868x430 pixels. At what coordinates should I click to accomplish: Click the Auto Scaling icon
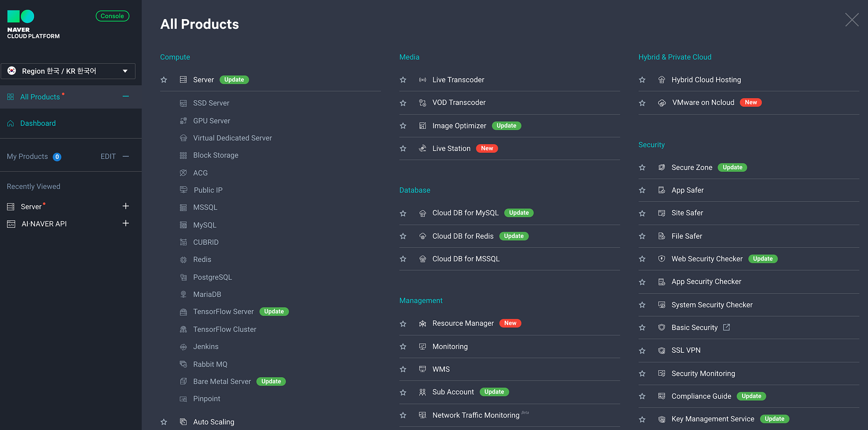(x=183, y=422)
